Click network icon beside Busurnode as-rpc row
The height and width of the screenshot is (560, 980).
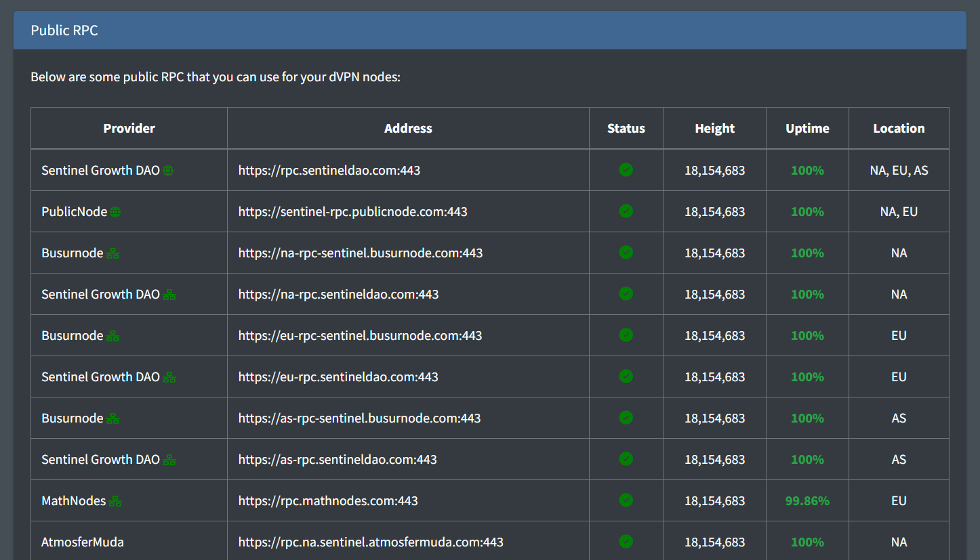113,418
